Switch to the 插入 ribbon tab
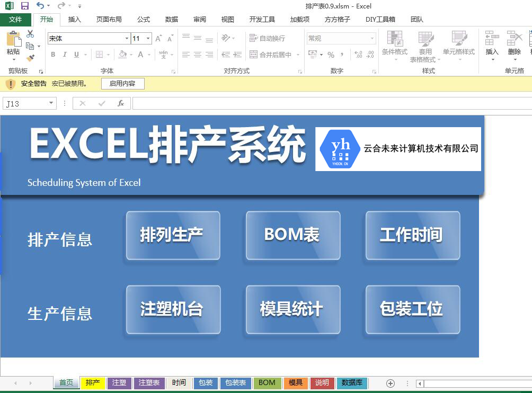This screenshot has height=393, width=532. click(75, 20)
